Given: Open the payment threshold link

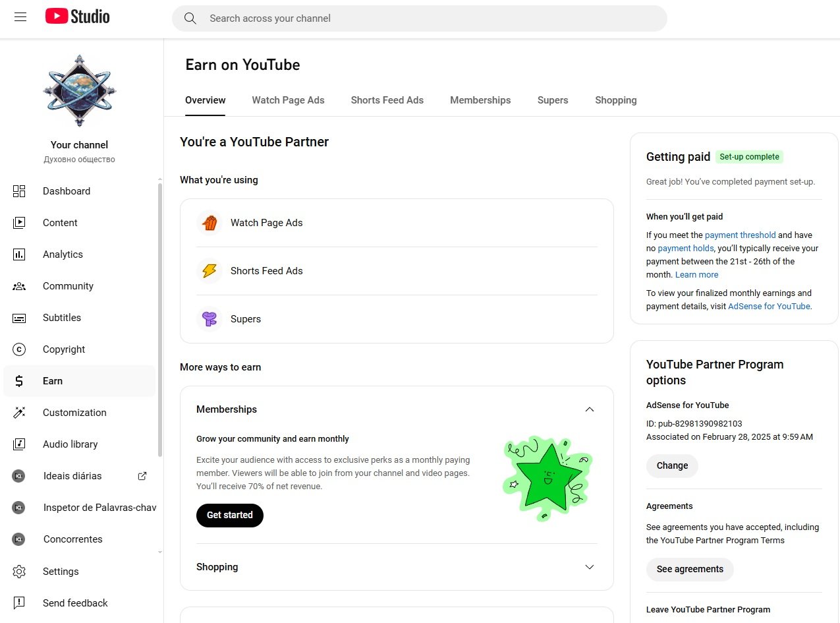Looking at the screenshot, I should pos(740,235).
